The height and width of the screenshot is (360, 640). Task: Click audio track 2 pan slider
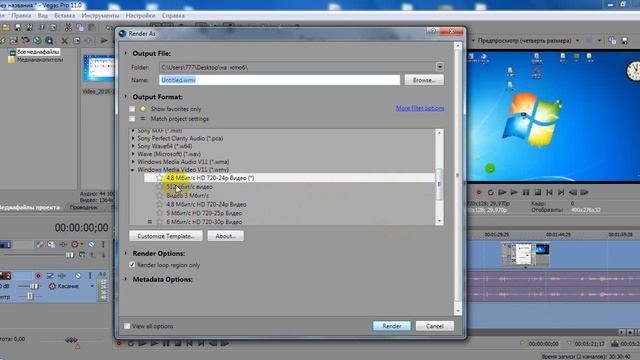(30, 296)
